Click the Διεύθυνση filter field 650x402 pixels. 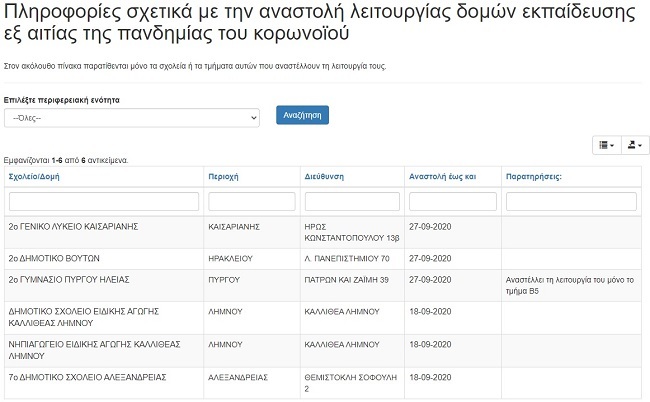[x=352, y=201]
